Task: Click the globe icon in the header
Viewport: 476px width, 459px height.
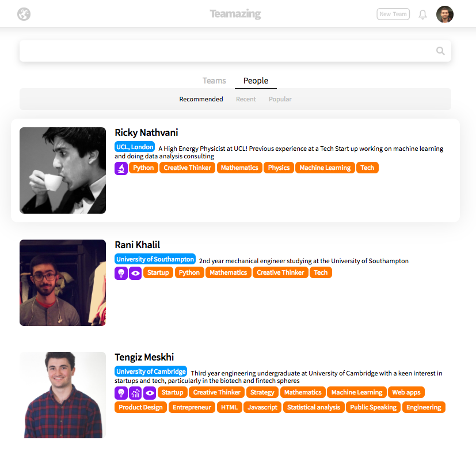Action: 24,14
